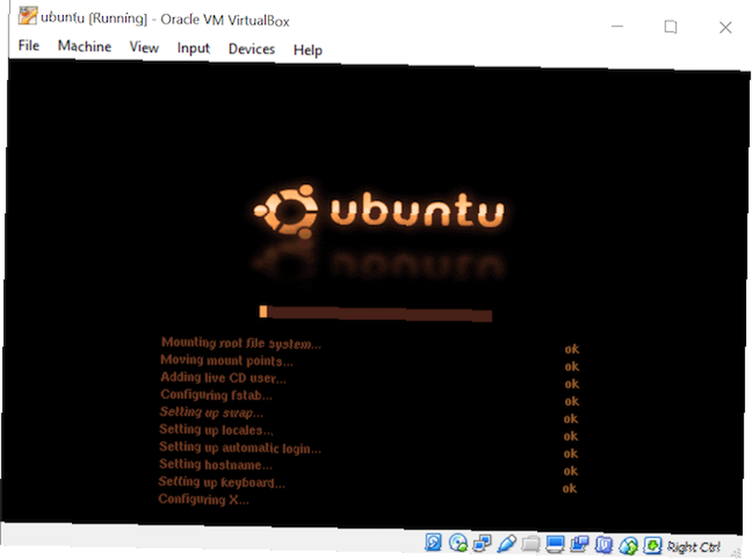Screen dimensions: 752x560
Task: Click the 'Setting up swap...' line
Action: pyautogui.click(x=211, y=413)
